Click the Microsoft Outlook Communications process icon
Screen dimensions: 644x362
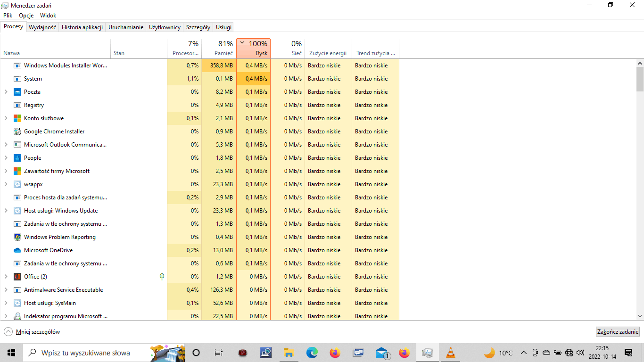(x=17, y=145)
